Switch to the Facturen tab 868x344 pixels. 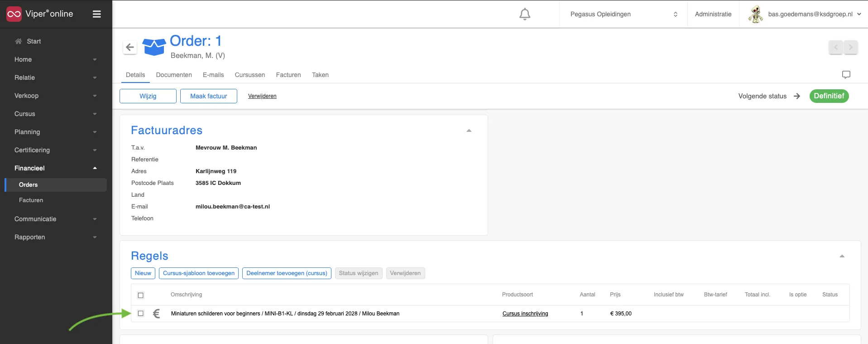click(x=288, y=75)
